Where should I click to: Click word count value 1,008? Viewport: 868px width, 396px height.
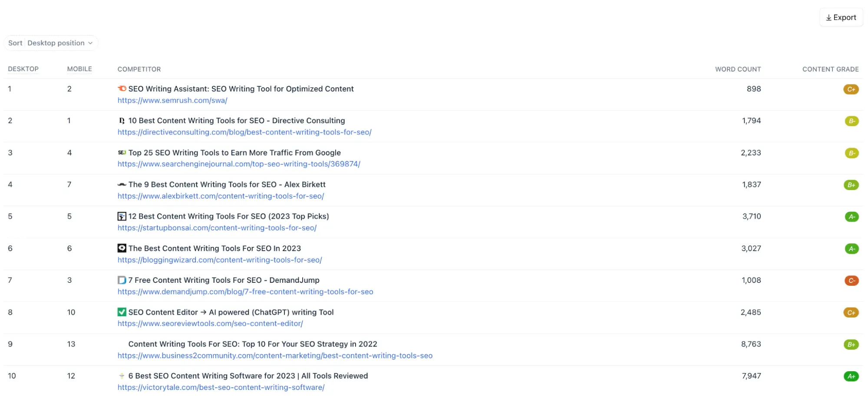point(751,280)
